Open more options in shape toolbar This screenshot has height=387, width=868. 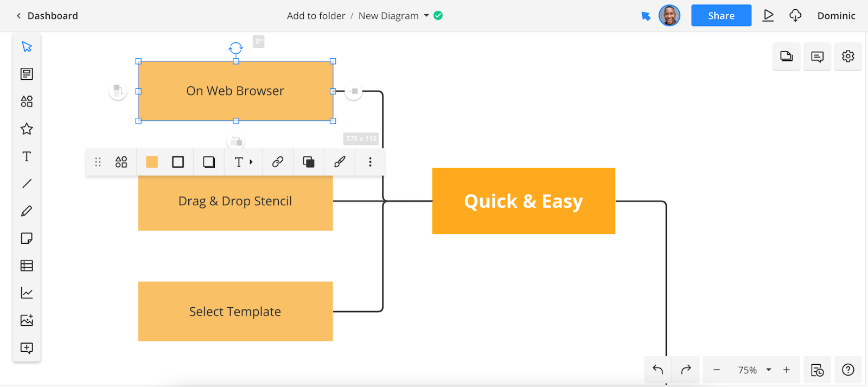click(x=370, y=162)
